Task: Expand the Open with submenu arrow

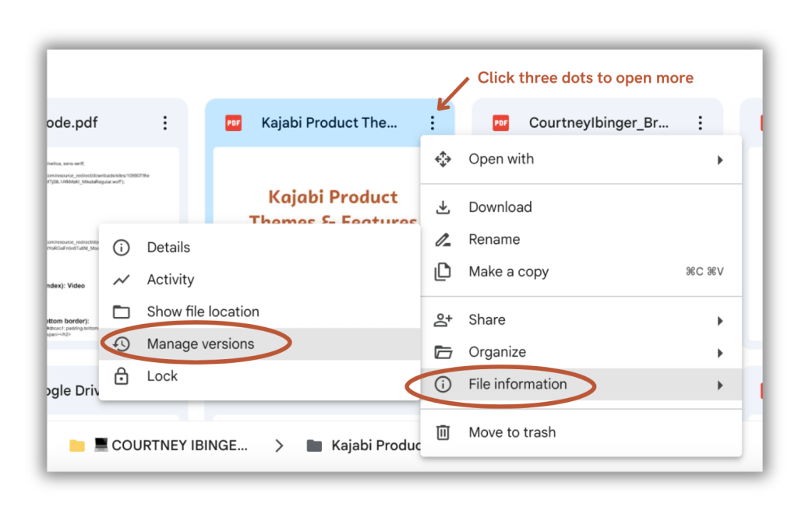Action: click(720, 160)
